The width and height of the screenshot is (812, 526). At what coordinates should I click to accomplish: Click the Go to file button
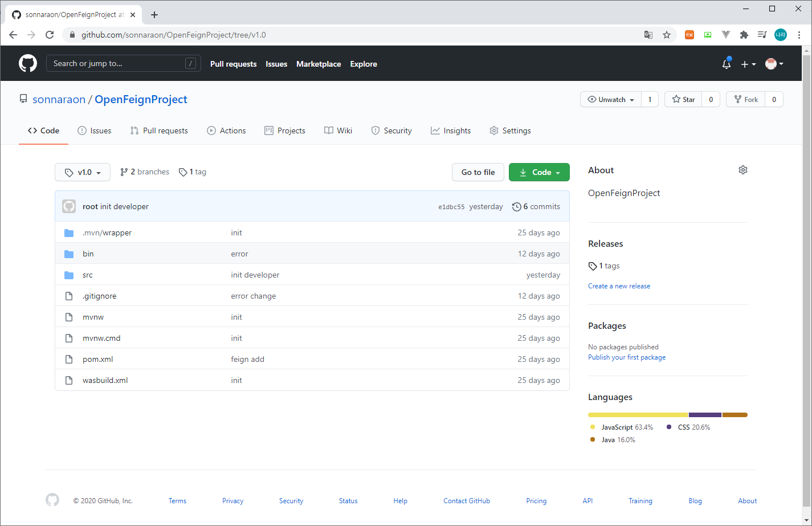pos(478,172)
